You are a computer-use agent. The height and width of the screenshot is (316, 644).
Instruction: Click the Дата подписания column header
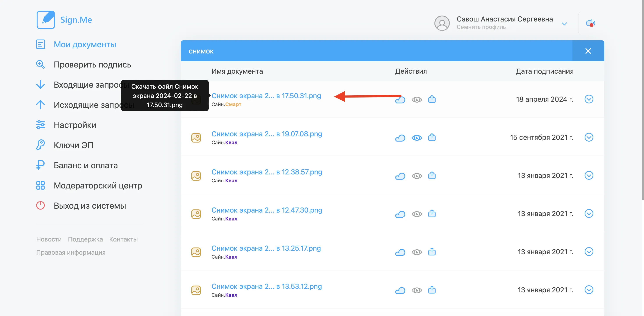click(544, 71)
